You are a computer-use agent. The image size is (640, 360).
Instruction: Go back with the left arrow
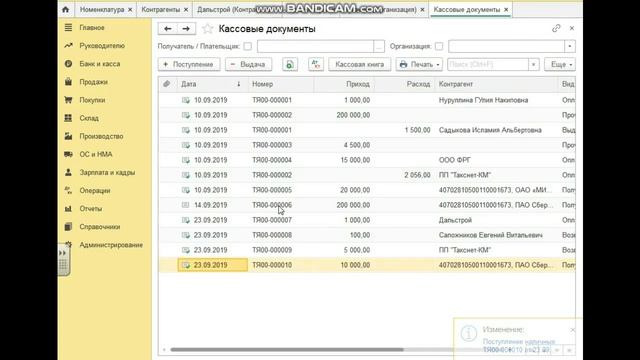pos(167,29)
